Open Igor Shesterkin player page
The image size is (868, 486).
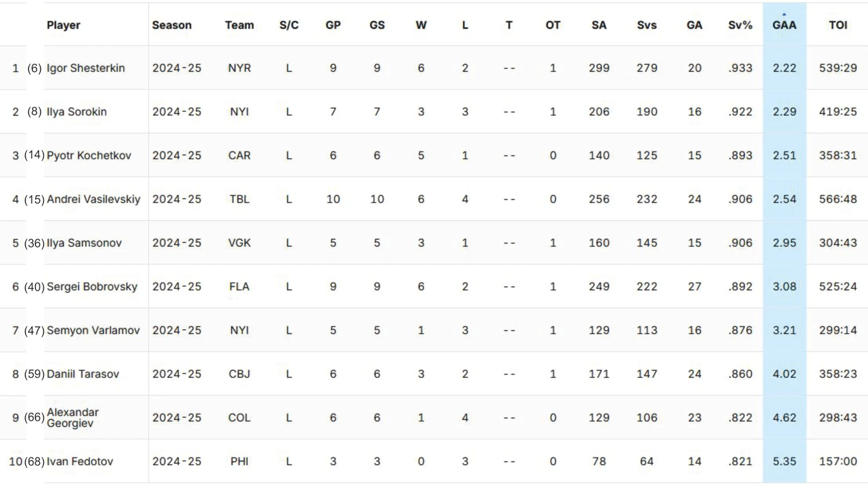point(86,68)
